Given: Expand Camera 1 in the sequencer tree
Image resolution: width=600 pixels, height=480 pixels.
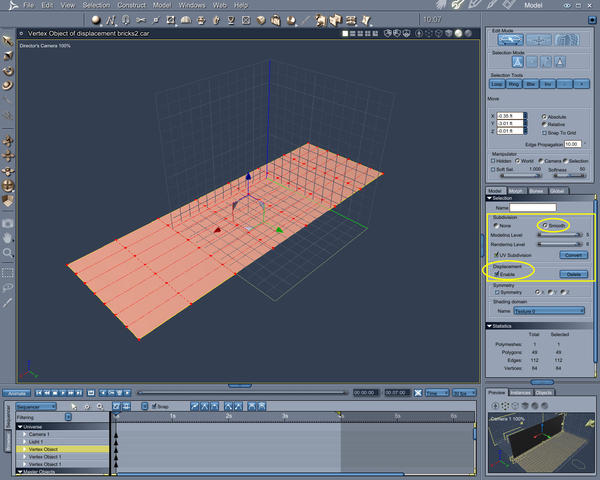Looking at the screenshot, I should (23, 434).
